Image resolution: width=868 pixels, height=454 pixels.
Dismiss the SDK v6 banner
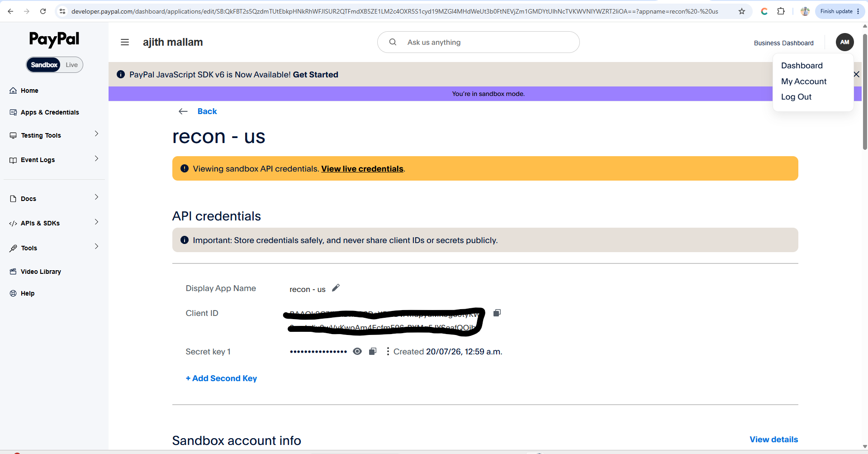tap(856, 74)
